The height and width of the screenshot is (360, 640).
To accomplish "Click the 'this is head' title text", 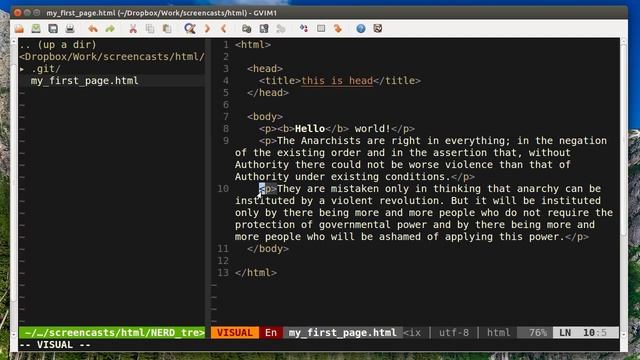I will coord(337,81).
